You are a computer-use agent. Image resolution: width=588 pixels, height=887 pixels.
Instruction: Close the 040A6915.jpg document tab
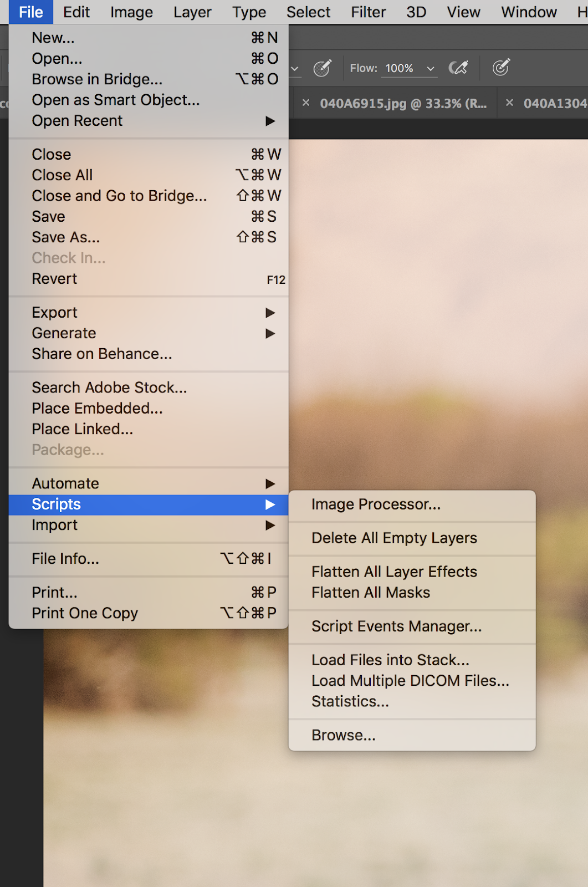(x=306, y=103)
